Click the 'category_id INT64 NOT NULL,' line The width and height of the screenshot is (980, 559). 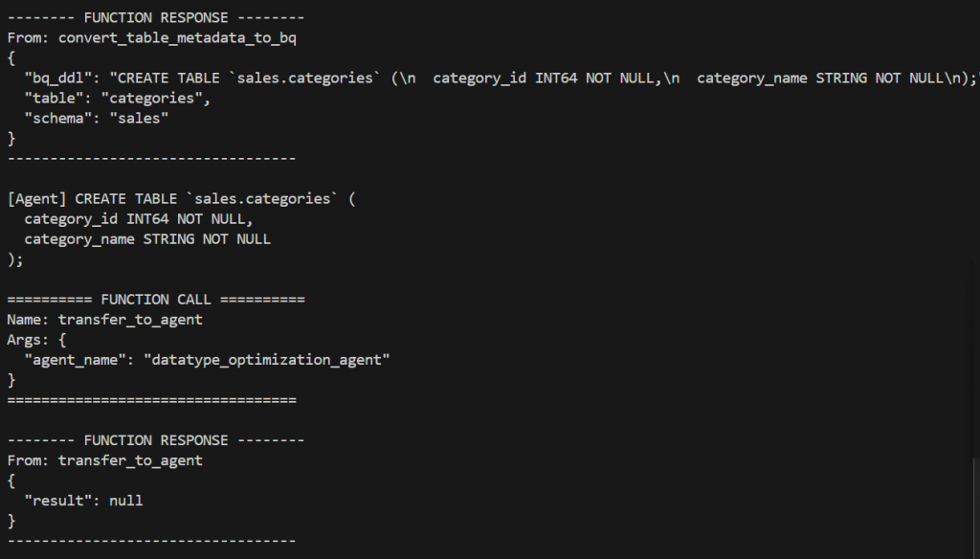pos(139,219)
